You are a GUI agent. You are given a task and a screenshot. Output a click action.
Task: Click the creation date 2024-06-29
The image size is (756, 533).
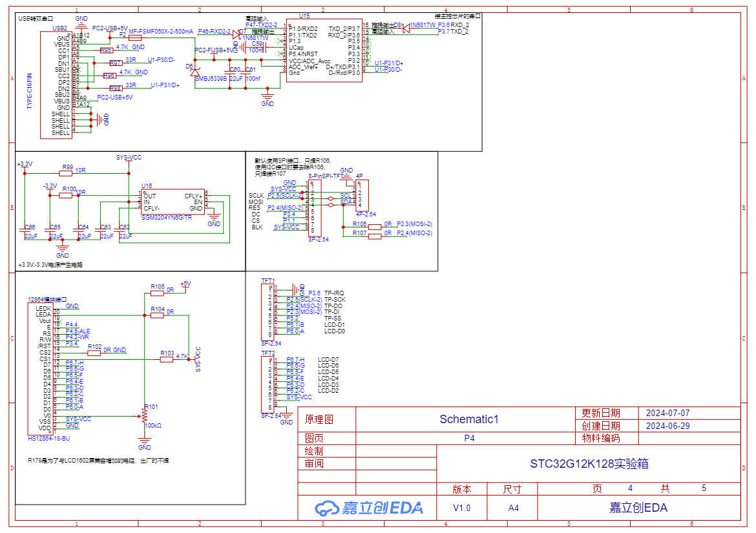(x=667, y=426)
